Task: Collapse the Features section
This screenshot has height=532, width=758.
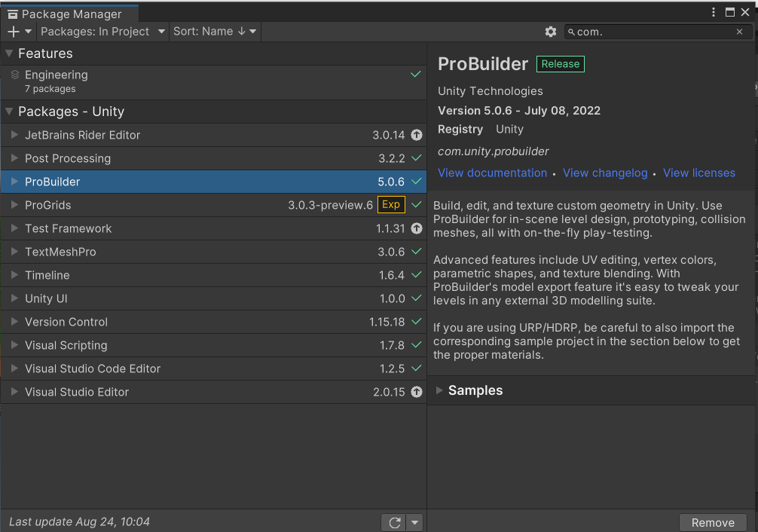Action: pyautogui.click(x=9, y=54)
